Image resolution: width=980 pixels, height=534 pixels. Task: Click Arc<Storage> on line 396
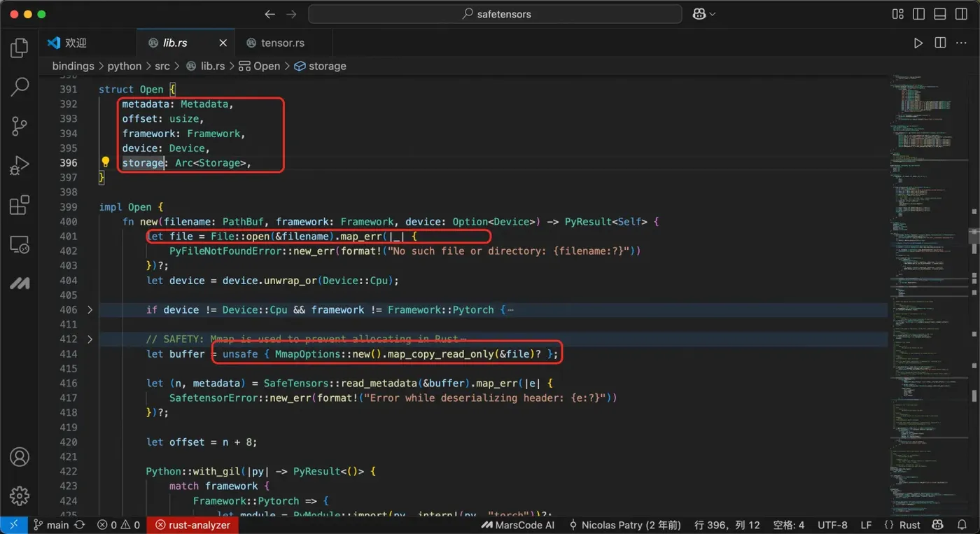(210, 162)
